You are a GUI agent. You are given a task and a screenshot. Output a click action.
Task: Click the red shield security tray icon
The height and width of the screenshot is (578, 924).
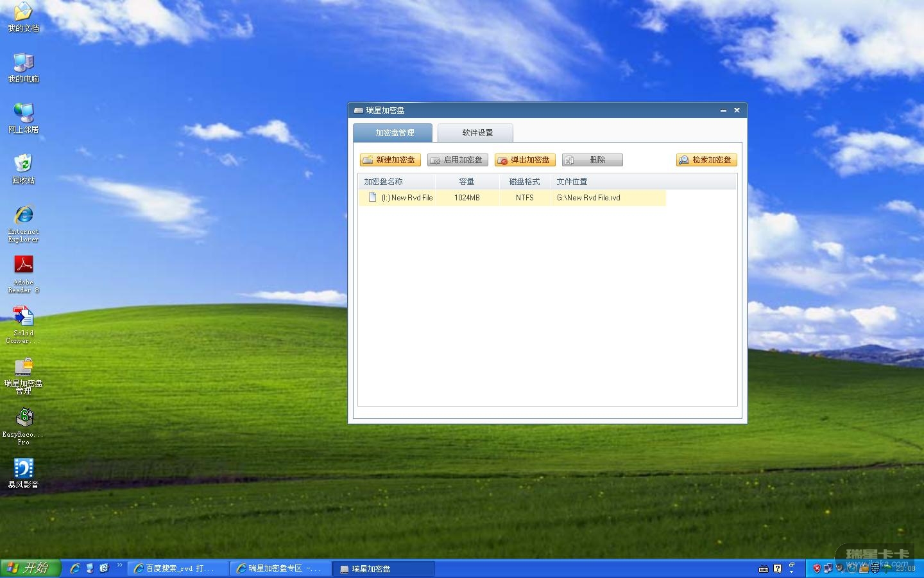tap(817, 568)
